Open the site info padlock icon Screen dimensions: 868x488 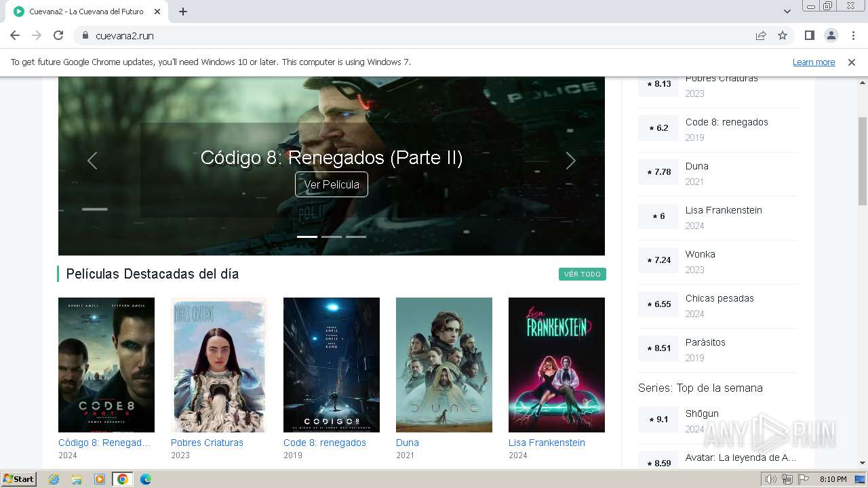85,35
